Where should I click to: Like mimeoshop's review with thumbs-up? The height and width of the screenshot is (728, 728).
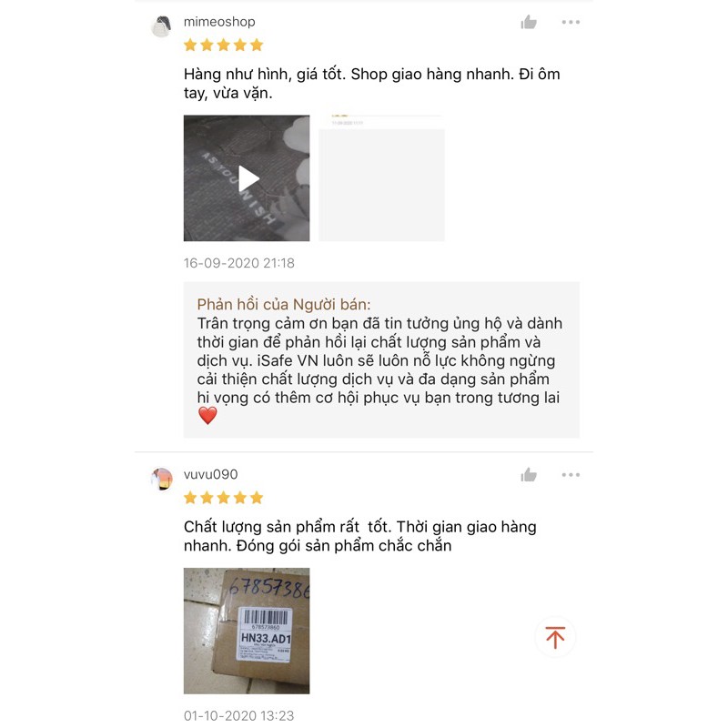pyautogui.click(x=529, y=22)
